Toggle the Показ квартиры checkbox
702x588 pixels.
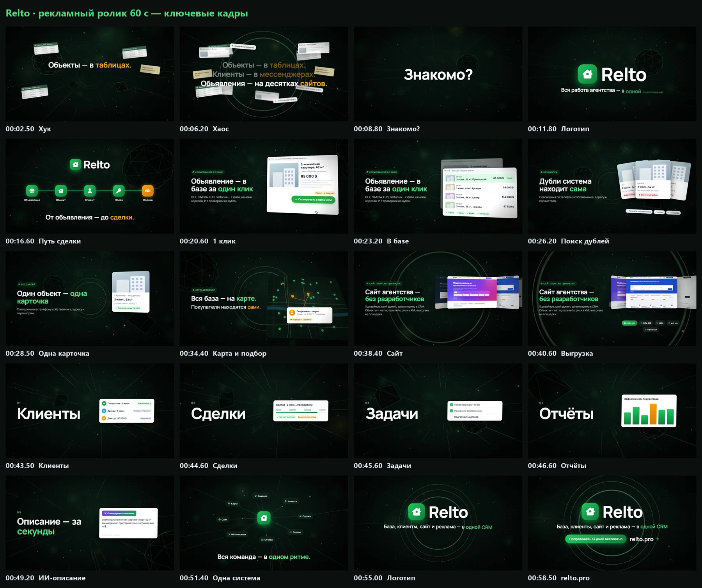(x=452, y=405)
